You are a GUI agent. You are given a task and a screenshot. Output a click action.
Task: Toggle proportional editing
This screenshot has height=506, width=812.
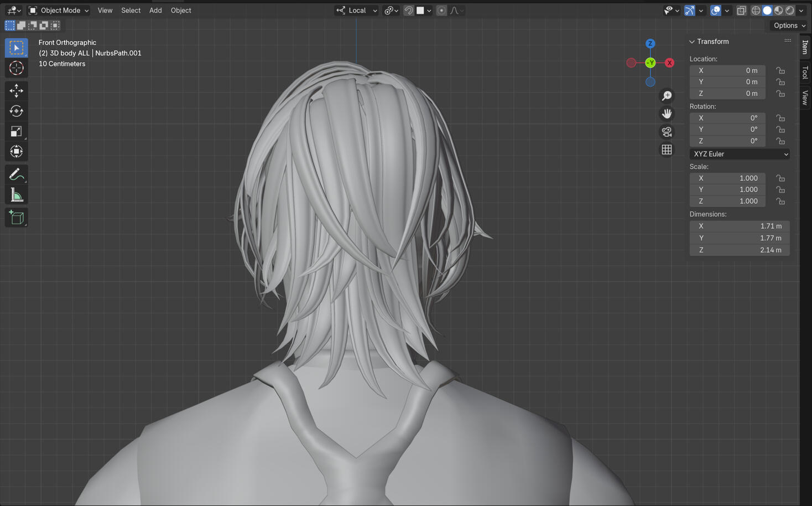pos(441,11)
